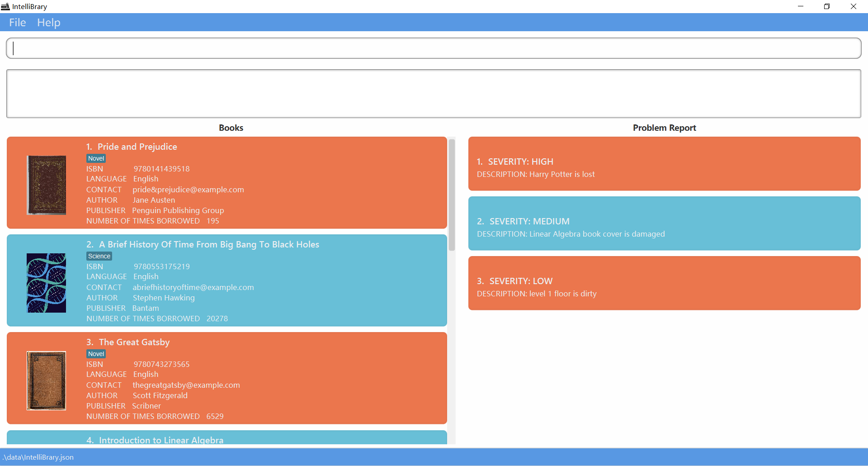Click publisher Scribner
The image size is (868, 466).
[146, 406]
